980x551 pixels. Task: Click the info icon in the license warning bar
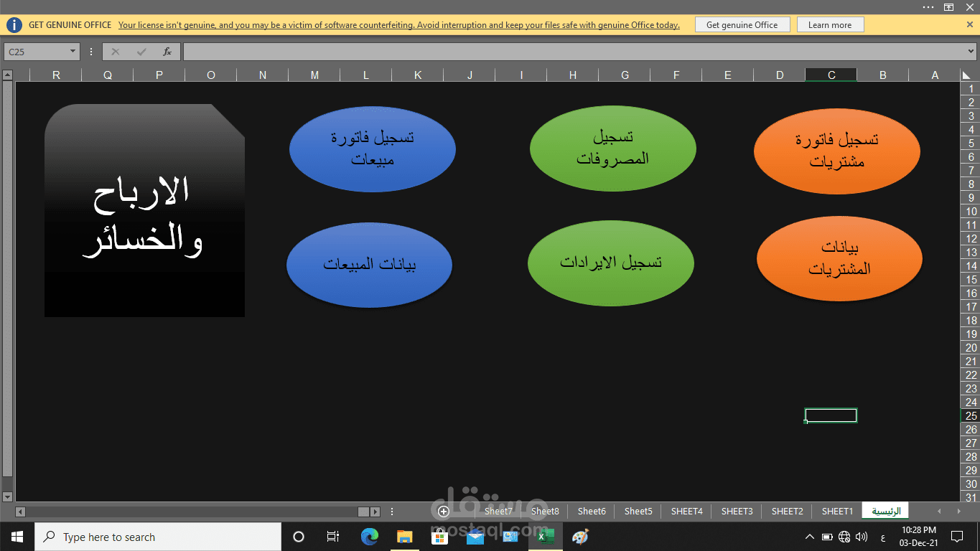coord(14,25)
